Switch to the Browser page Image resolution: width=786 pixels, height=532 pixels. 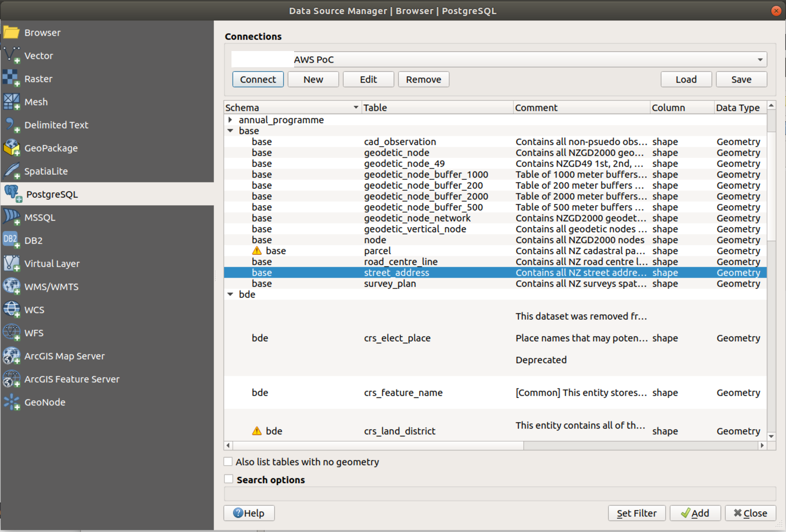(x=42, y=32)
